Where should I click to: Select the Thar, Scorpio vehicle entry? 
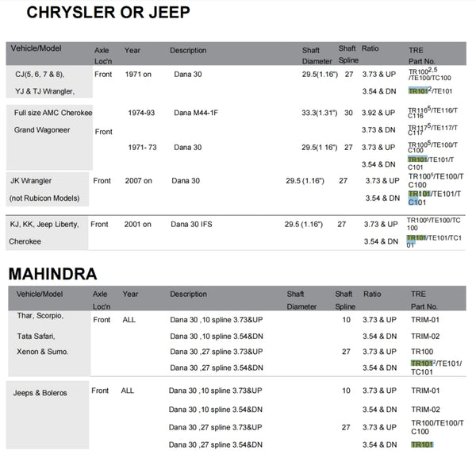[39, 315]
